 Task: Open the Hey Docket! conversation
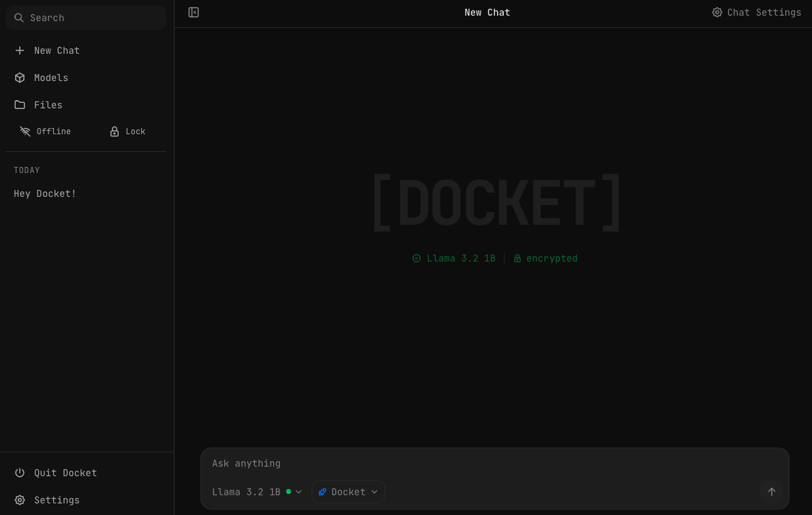(x=45, y=193)
